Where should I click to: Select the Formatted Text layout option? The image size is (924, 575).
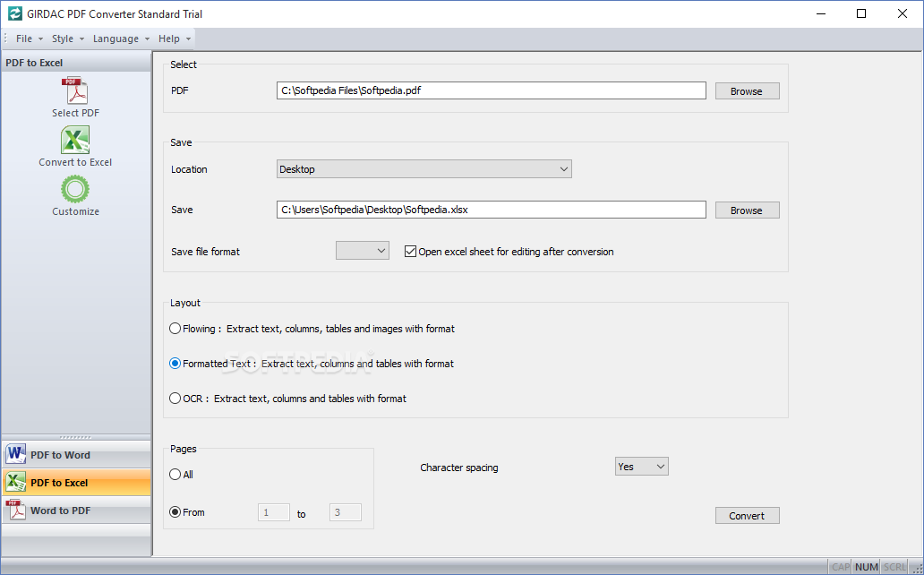(x=175, y=364)
